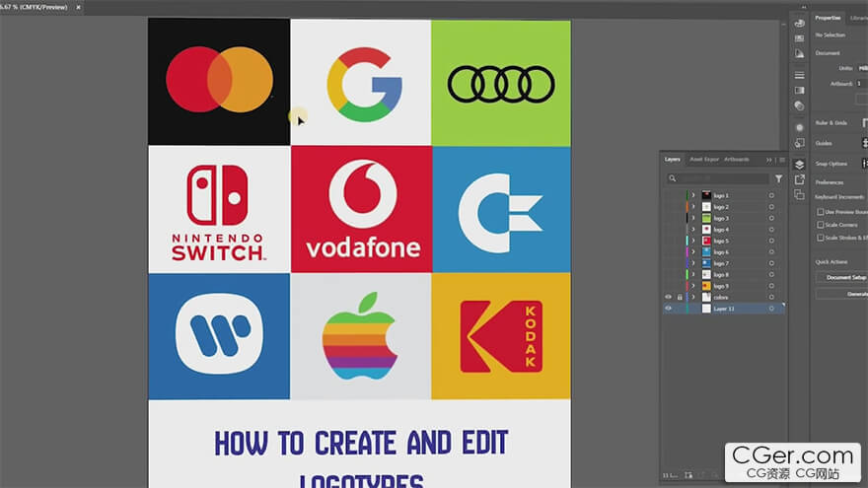The image size is (868, 488).
Task: Enable Scale Corners checkbox
Action: [821, 225]
